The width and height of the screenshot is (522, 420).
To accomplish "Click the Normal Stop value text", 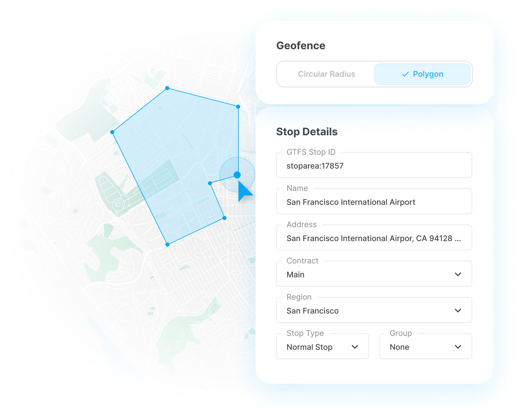I will tap(309, 347).
